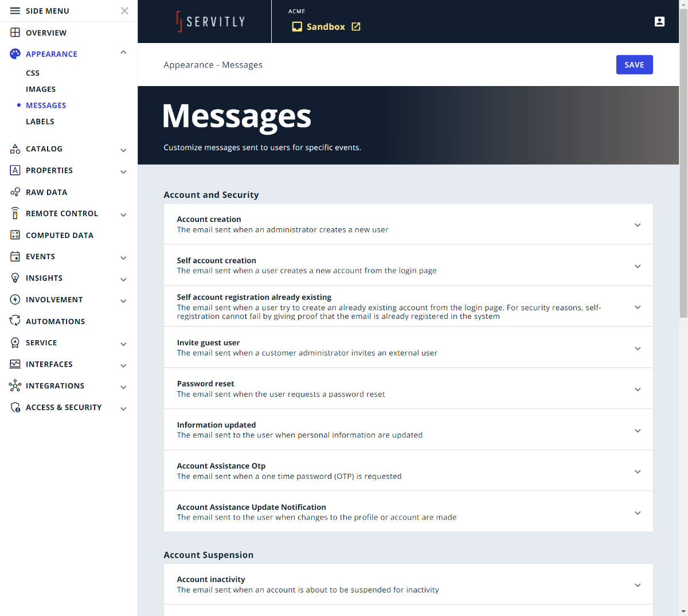This screenshot has height=616, width=688.
Task: Click the Overview grid icon
Action: 15,33
